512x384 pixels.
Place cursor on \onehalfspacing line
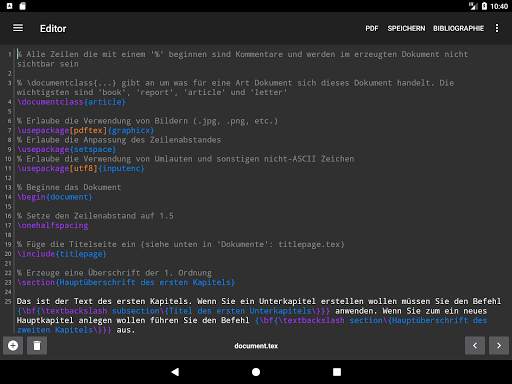tap(53, 225)
